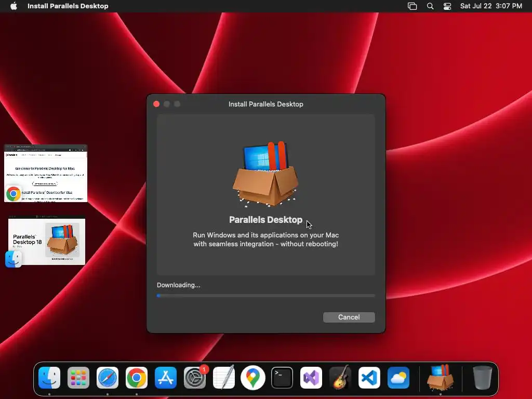Click the Chrome badge icon on Stage Manager thumbnail
This screenshot has width=532, height=399.
[14, 194]
